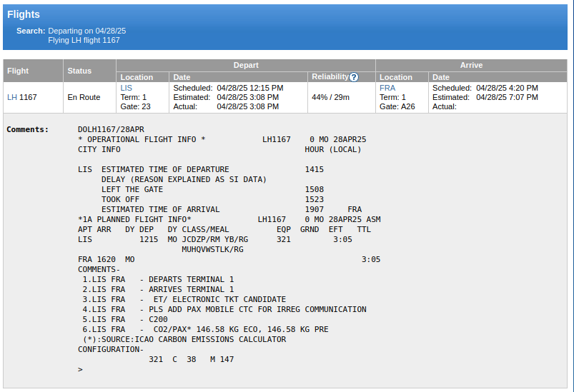This screenshot has width=574, height=392.
Task: Click the MUHQVWSTLK/RG class line
Action: coord(212,249)
